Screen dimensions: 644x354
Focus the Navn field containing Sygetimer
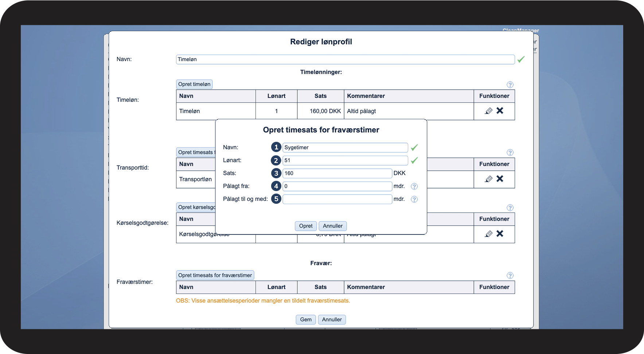coord(345,148)
